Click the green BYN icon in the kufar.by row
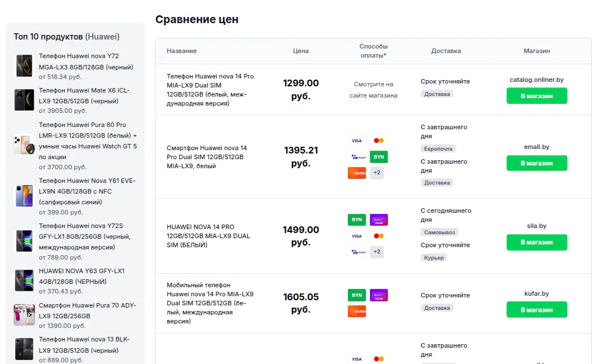Viewport: 598px width, 364px height. 356,295
